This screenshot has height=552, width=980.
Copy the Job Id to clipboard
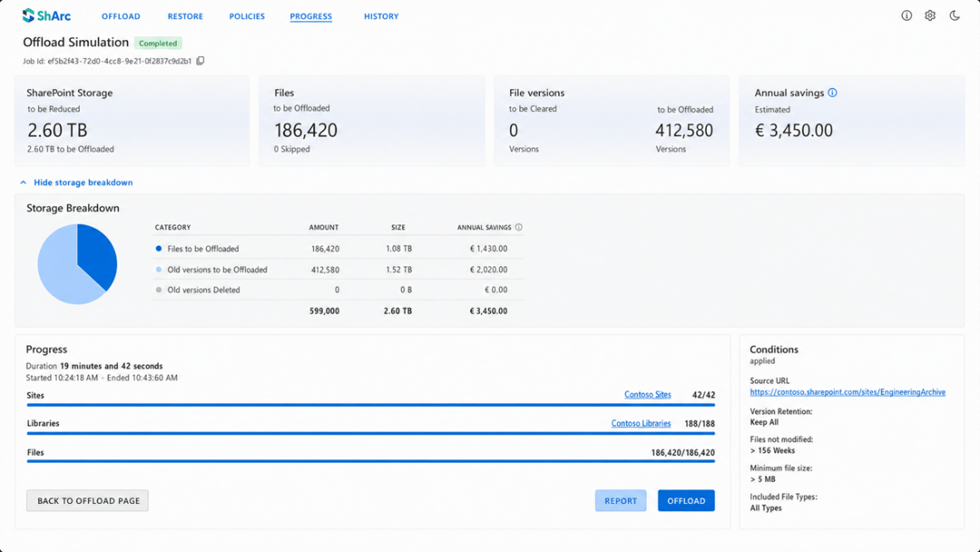[201, 61]
